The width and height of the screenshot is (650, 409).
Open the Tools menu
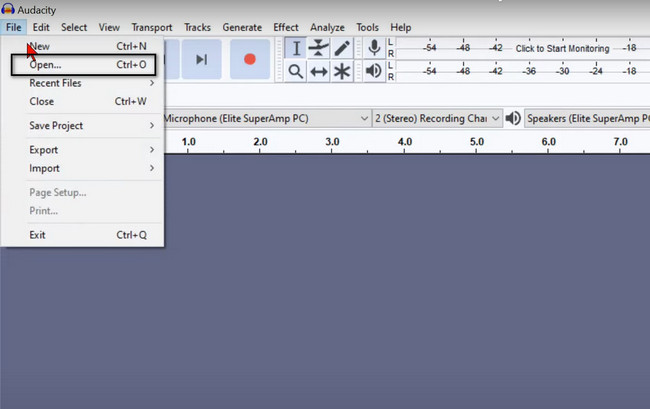tap(367, 27)
